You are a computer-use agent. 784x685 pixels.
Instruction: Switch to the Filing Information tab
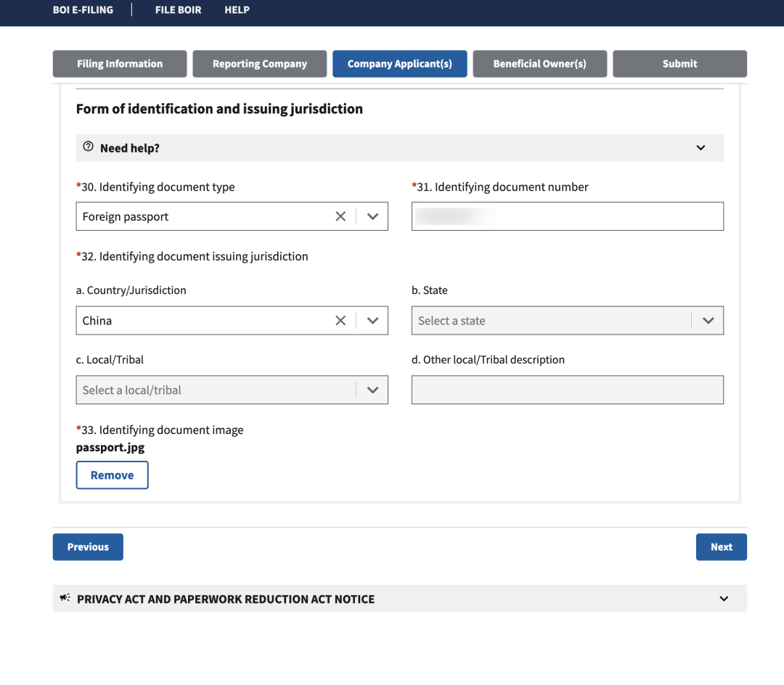120,64
